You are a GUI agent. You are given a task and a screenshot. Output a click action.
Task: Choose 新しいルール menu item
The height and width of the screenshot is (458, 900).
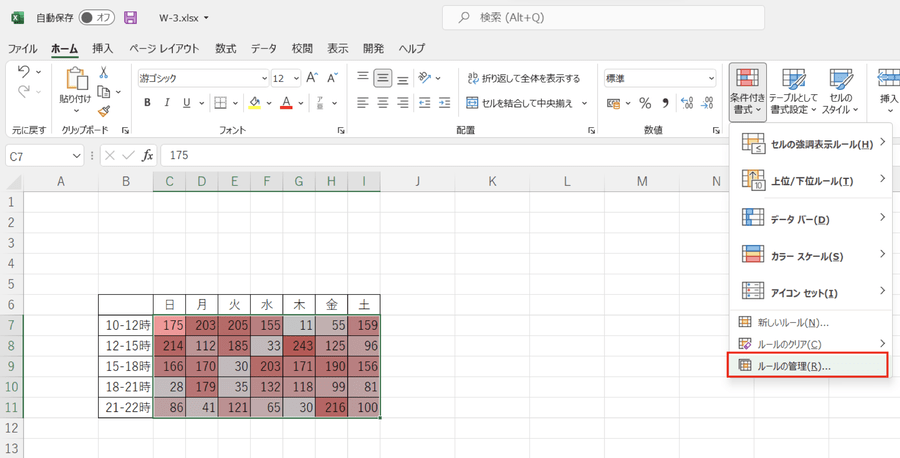pos(810,323)
